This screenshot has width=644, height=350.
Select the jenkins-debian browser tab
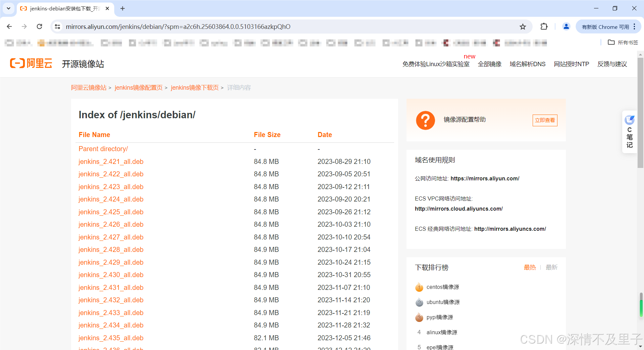point(65,9)
